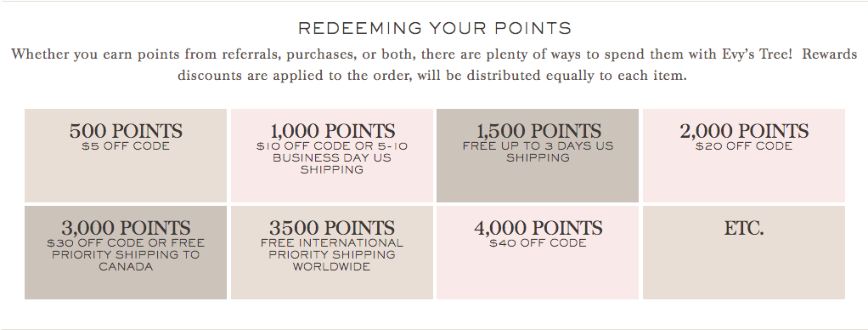Screen dimensions: 868x330
Task: Click the 3500 POINTS title text
Action: coord(332,228)
